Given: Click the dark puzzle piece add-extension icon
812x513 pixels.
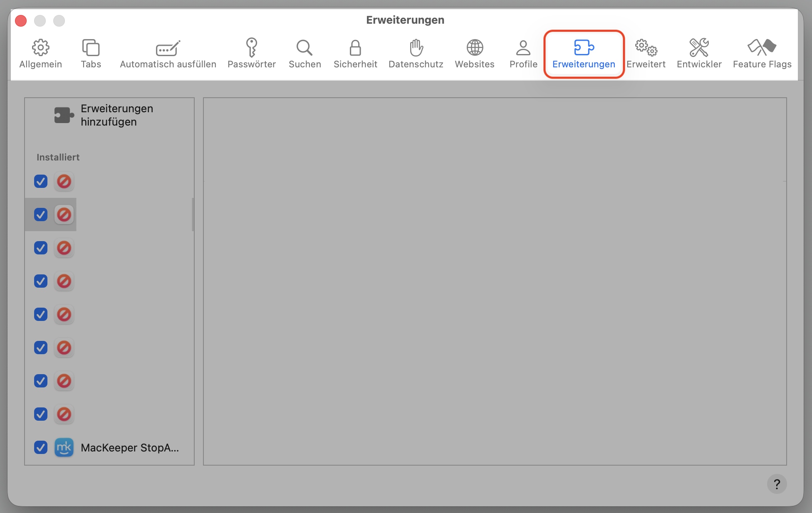Looking at the screenshot, I should pos(64,115).
